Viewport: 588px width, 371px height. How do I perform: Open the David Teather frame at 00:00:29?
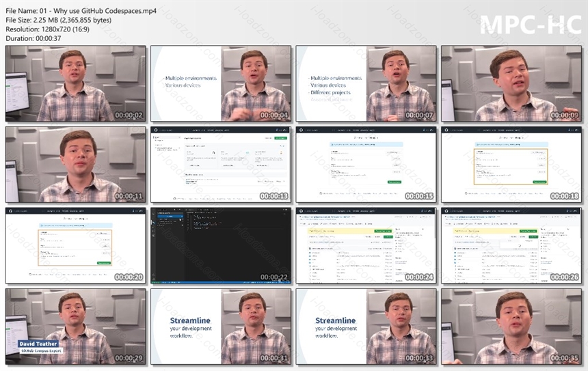(x=76, y=327)
